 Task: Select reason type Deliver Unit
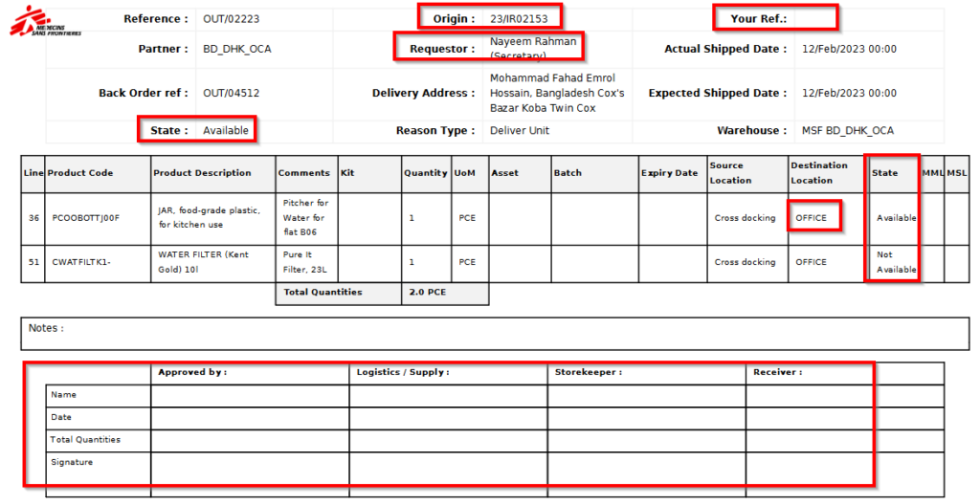[x=520, y=130]
